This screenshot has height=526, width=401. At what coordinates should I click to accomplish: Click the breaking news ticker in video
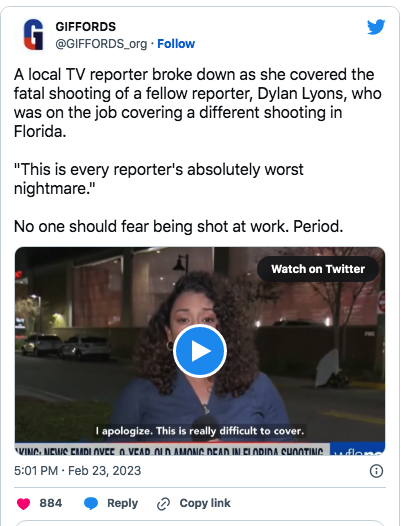(171, 451)
